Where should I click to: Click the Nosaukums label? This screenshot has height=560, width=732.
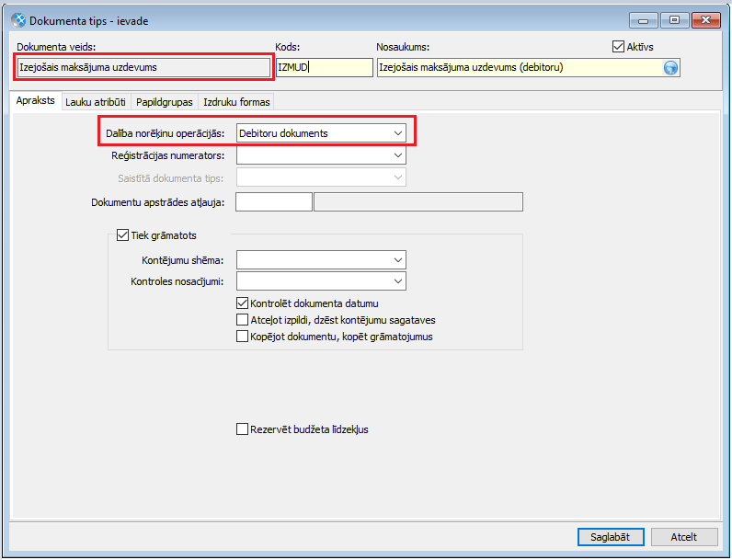[403, 47]
